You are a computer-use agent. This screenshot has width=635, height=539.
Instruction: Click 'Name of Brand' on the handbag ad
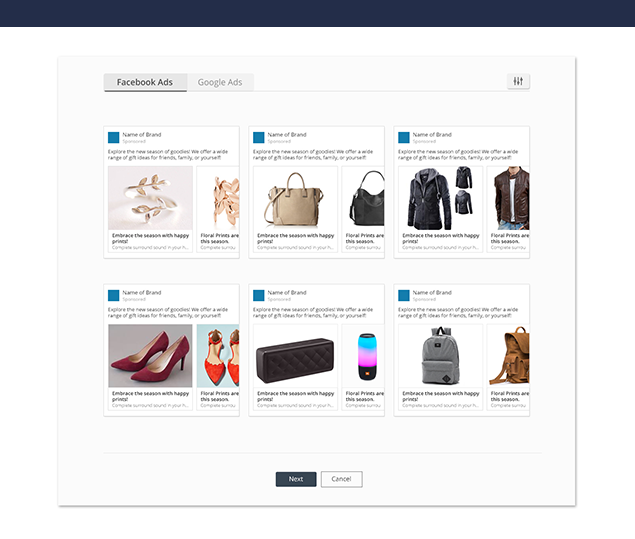[x=287, y=134]
